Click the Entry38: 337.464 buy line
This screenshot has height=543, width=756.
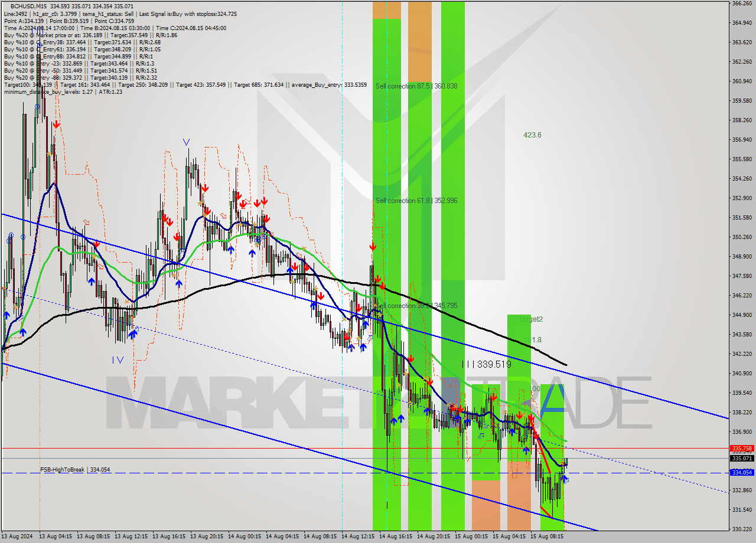(82, 42)
